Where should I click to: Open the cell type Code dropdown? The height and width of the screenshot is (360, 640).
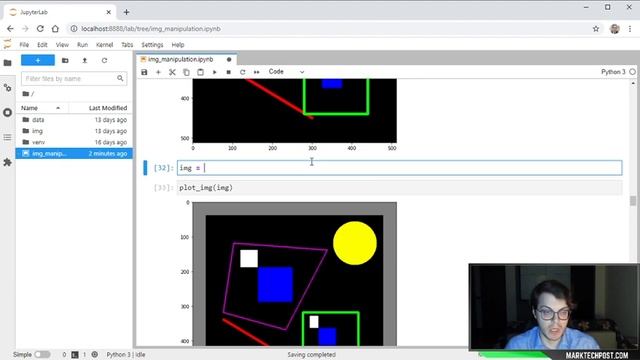(287, 72)
